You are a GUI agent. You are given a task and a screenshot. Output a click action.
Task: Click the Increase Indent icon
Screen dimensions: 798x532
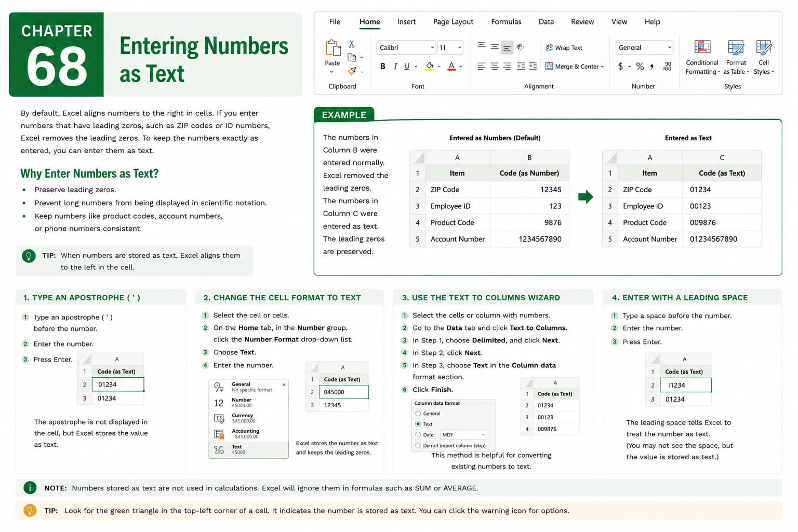tap(533, 66)
